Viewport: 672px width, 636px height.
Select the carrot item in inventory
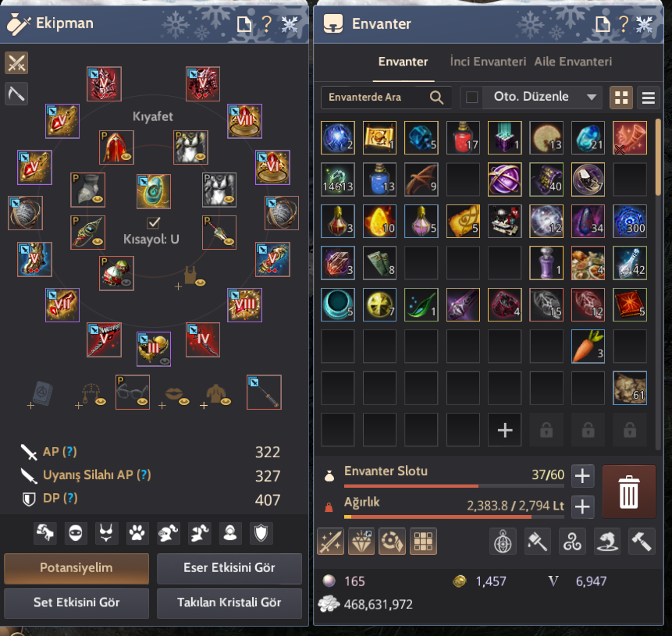click(588, 346)
